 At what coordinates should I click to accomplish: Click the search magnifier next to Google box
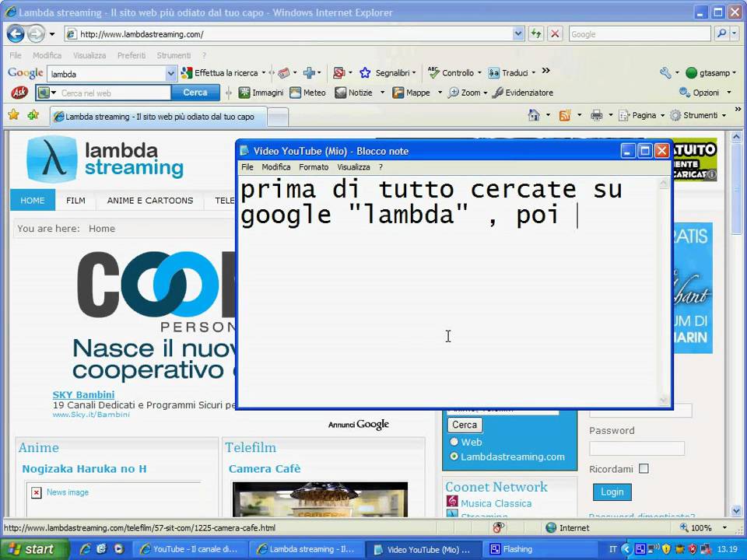(722, 33)
